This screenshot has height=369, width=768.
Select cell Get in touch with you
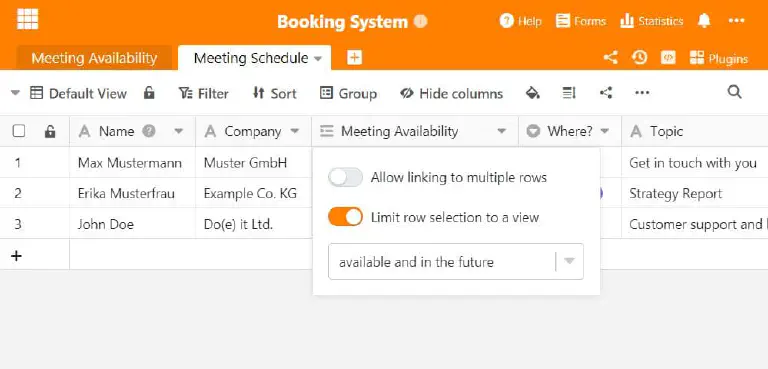[x=695, y=162]
